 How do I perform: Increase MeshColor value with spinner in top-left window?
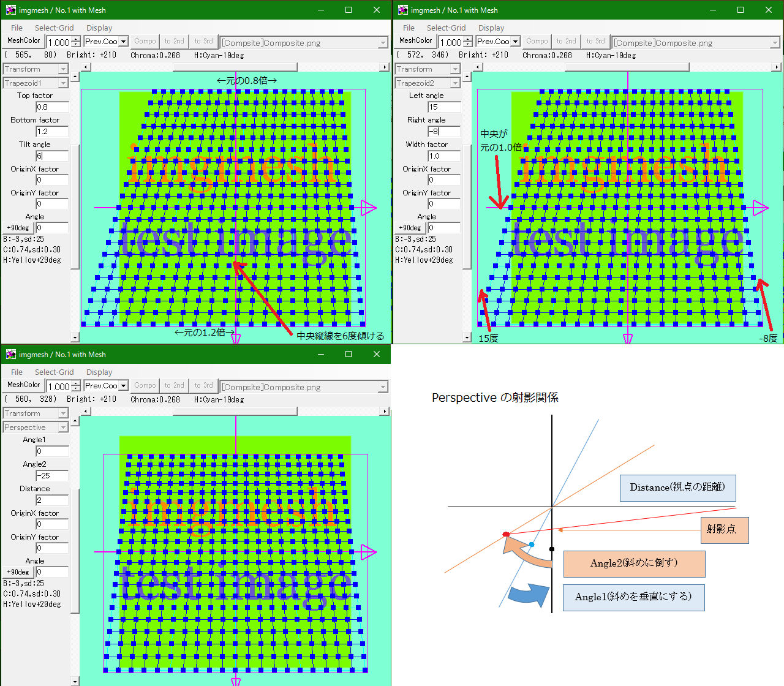pos(76,39)
